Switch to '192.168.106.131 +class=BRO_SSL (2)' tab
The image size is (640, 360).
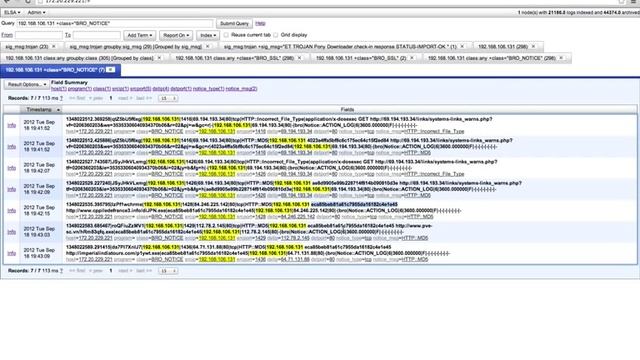tap(361, 58)
